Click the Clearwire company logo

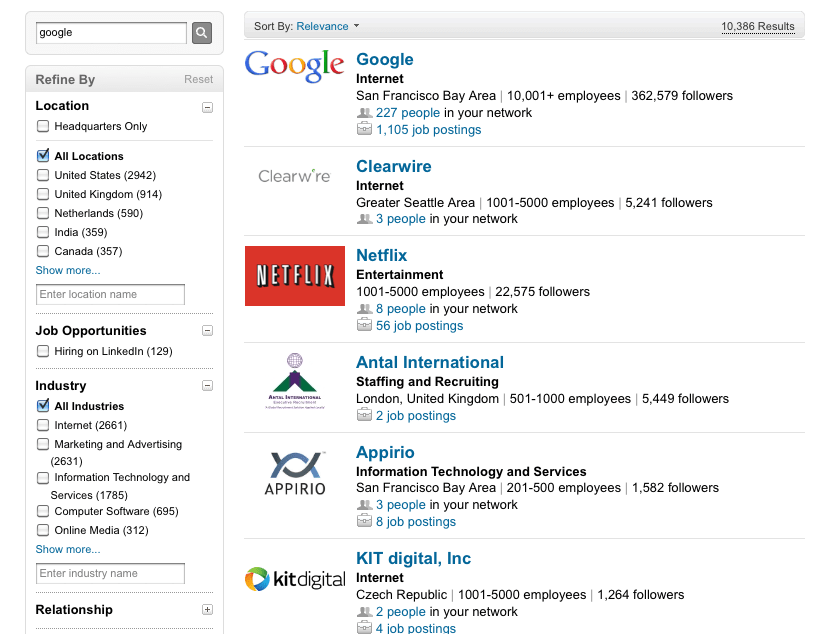coord(294,176)
